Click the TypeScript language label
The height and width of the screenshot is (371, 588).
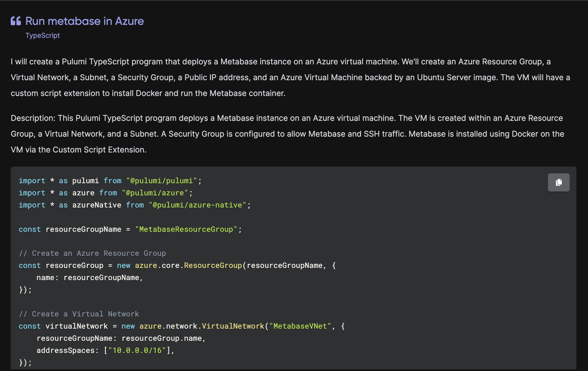click(43, 35)
